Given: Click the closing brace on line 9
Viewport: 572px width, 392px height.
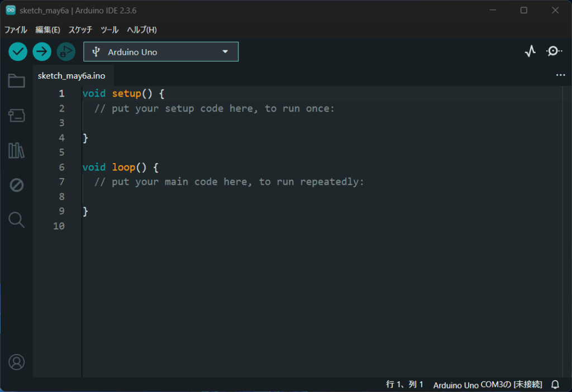Looking at the screenshot, I should pyautogui.click(x=85, y=211).
